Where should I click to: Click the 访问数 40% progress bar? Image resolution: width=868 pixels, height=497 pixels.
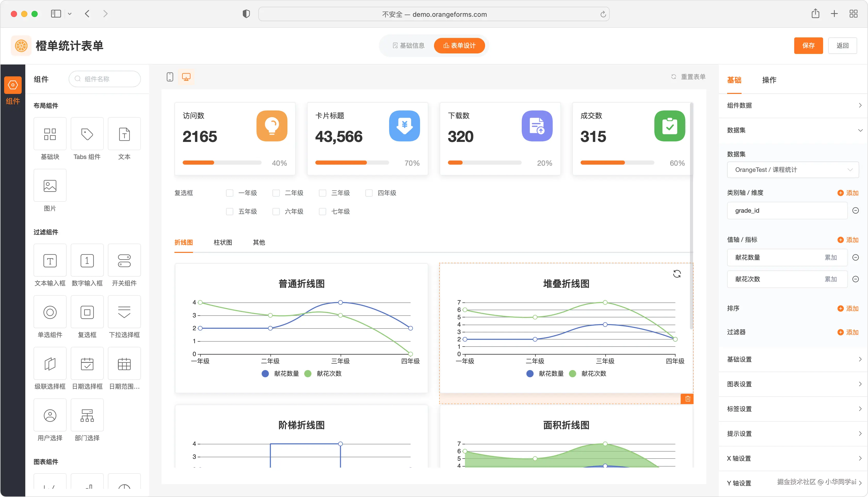click(x=222, y=163)
